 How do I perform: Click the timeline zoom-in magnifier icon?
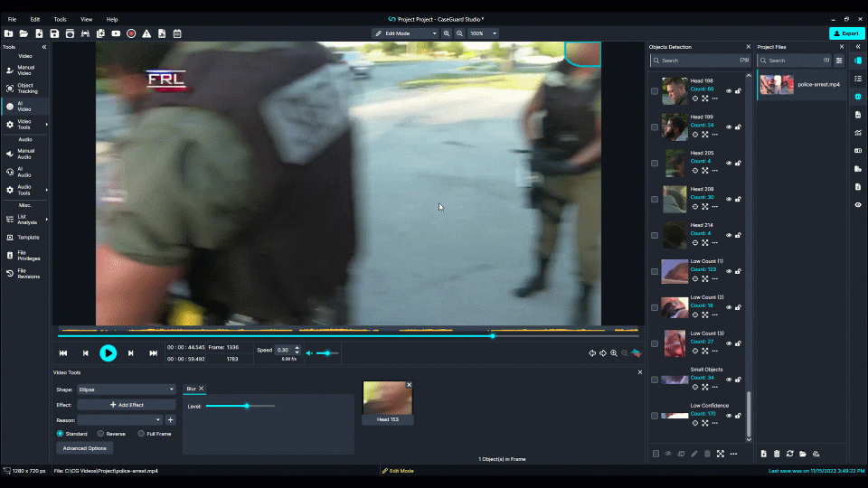tap(614, 353)
